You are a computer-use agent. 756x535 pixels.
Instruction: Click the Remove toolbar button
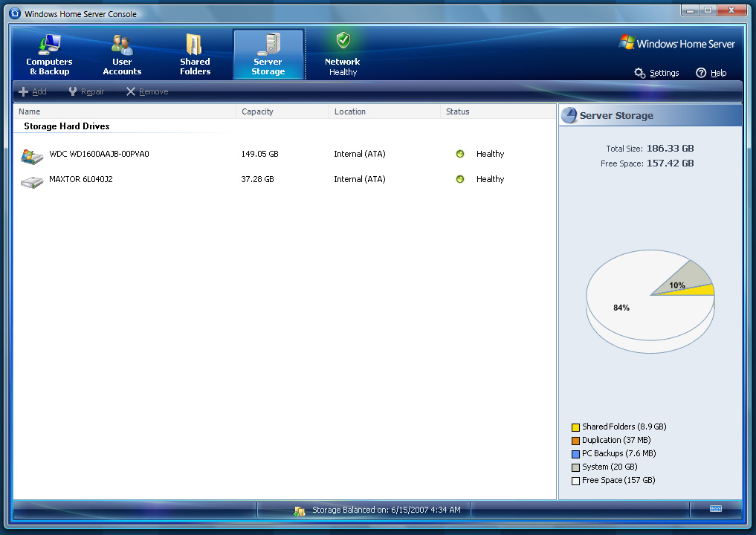tap(146, 91)
